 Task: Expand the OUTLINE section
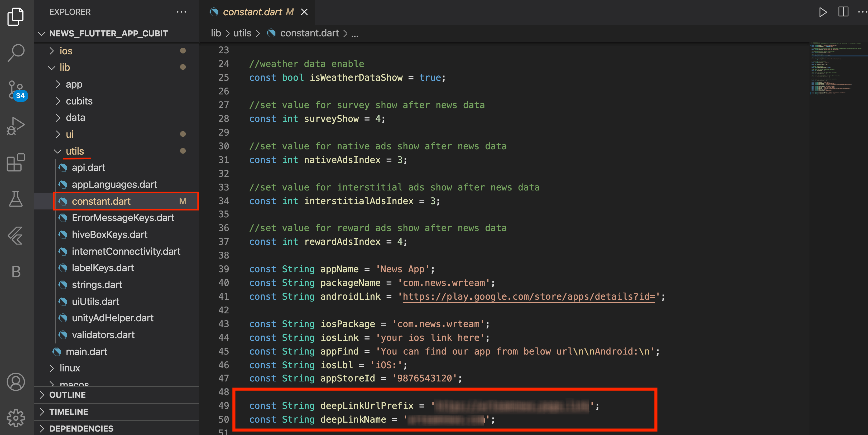[x=68, y=395]
